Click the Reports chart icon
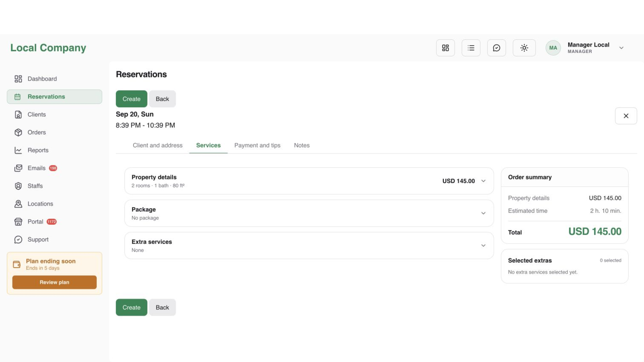Viewport: 644px width, 362px height. (x=18, y=150)
